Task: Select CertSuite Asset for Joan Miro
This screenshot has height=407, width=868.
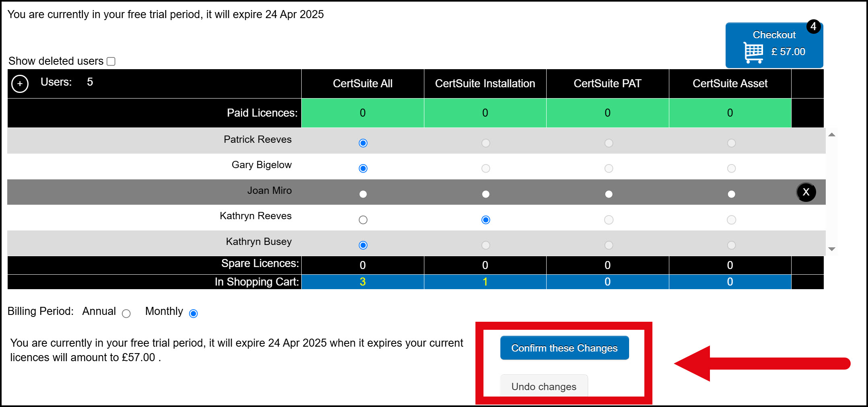Action: coord(731,194)
